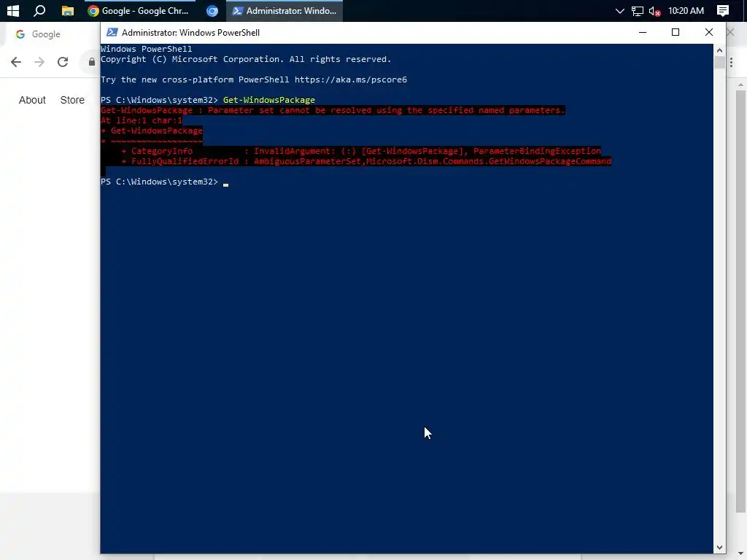
Task: Go forward in the Chrome window
Action: coord(39,62)
